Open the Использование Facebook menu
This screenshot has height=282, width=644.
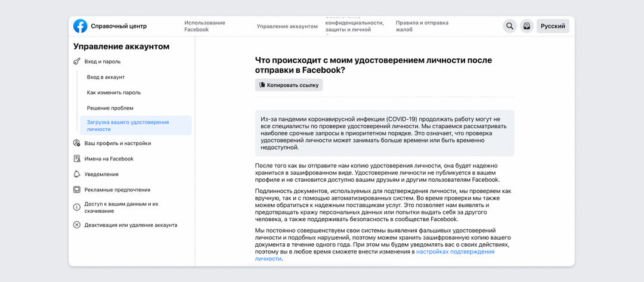click(205, 26)
